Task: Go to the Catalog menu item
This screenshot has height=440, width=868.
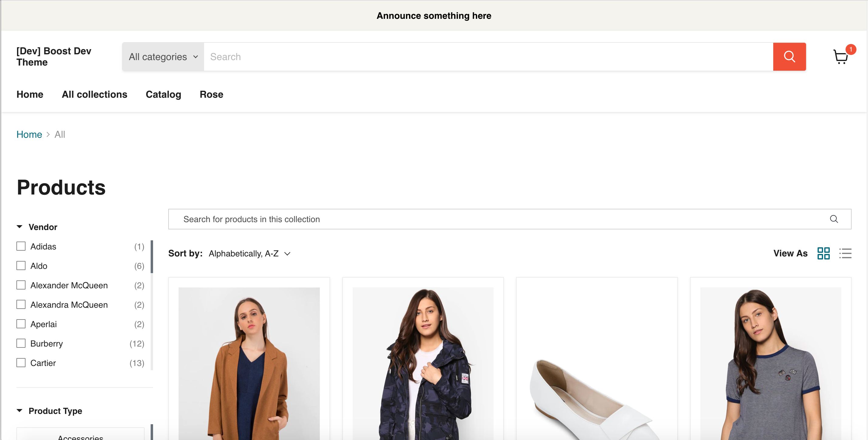Action: click(163, 94)
